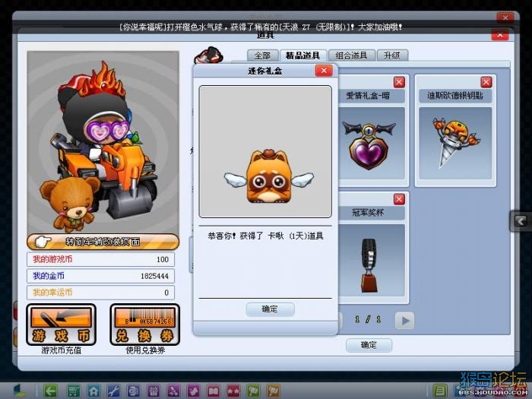532x399 pixels.
Task: Expand the side panel arrow on right edge
Action: tap(521, 221)
